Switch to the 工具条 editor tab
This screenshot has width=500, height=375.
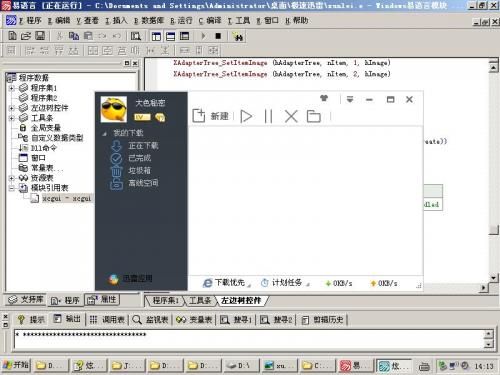[200, 301]
